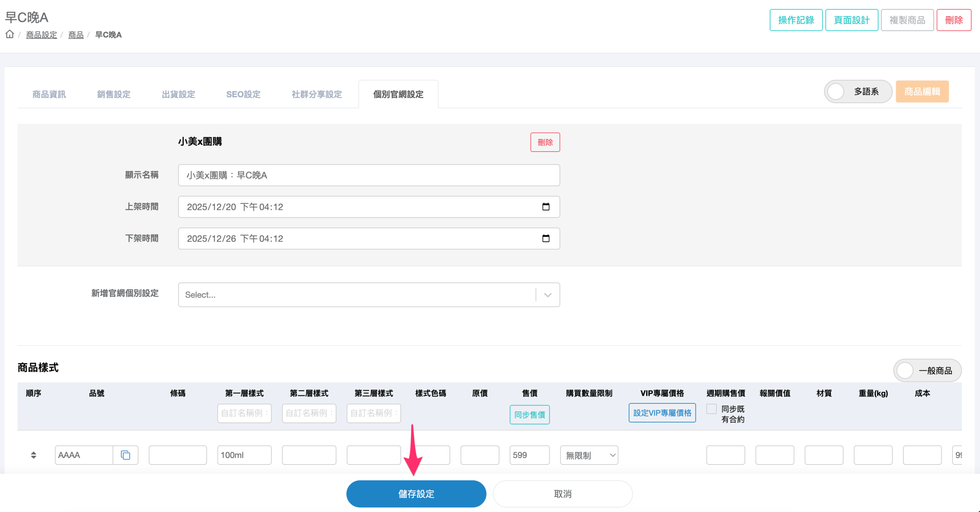The height and width of the screenshot is (512, 980).
Task: Open calendar picker for 下架時間
Action: pos(546,238)
